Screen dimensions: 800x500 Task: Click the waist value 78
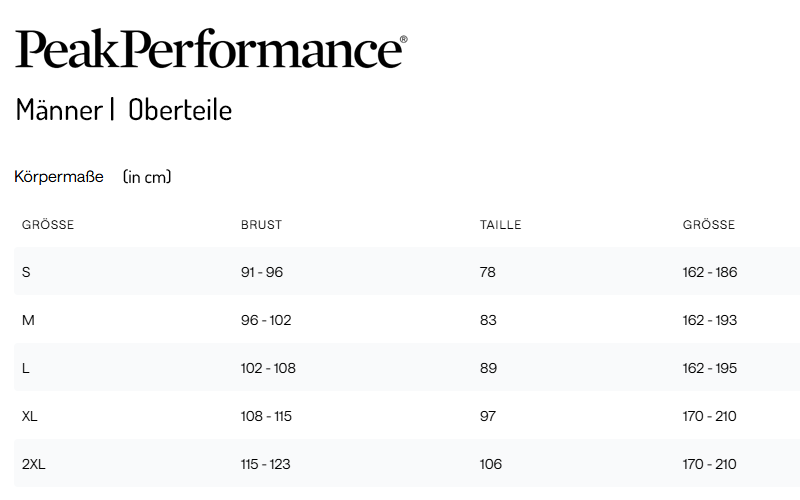click(487, 272)
